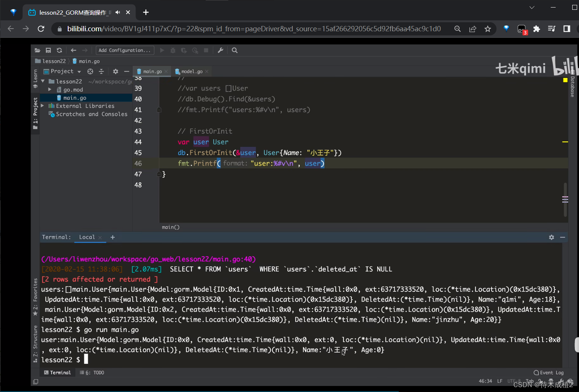Toggle the Structure side tool window

(x=35, y=343)
